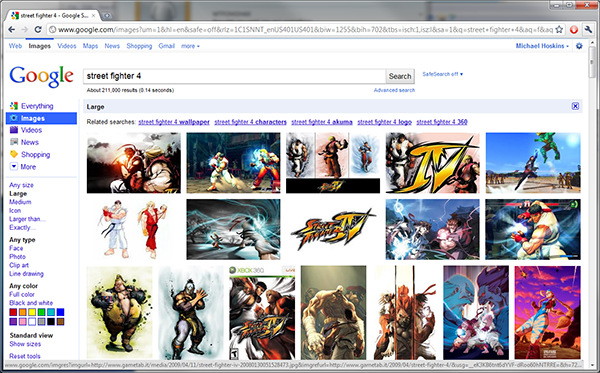Select Videos in the left sidebar

(x=31, y=130)
